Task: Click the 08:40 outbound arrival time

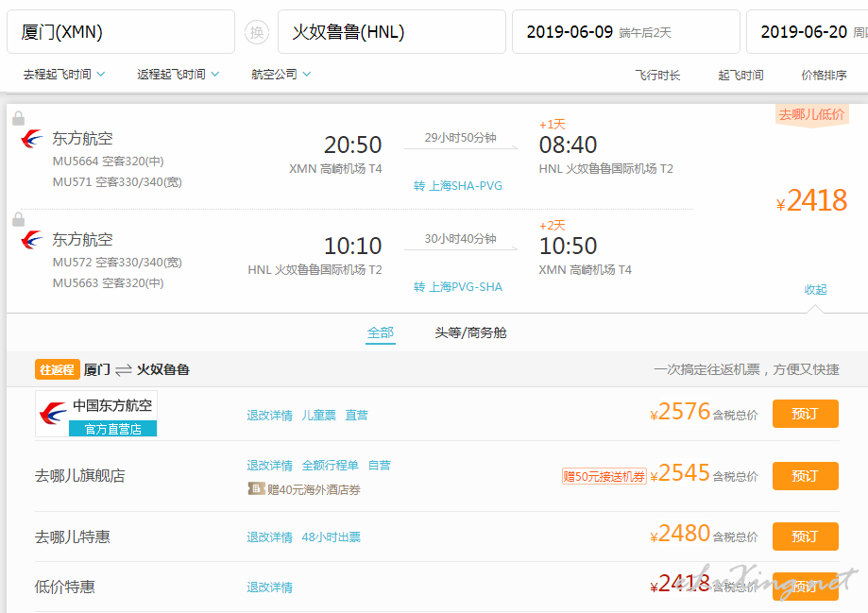Action: click(568, 145)
